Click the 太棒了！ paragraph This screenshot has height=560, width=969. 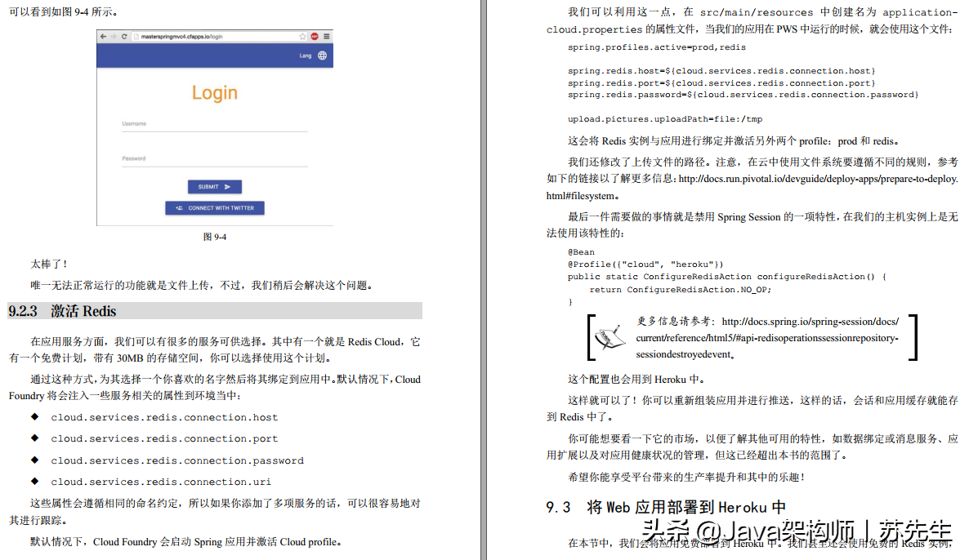click(50, 264)
